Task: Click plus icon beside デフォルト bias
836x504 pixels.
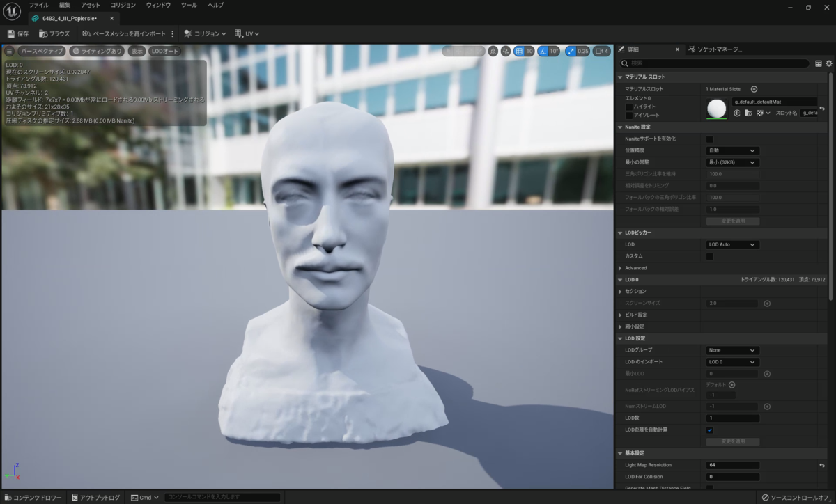Action: pos(731,384)
